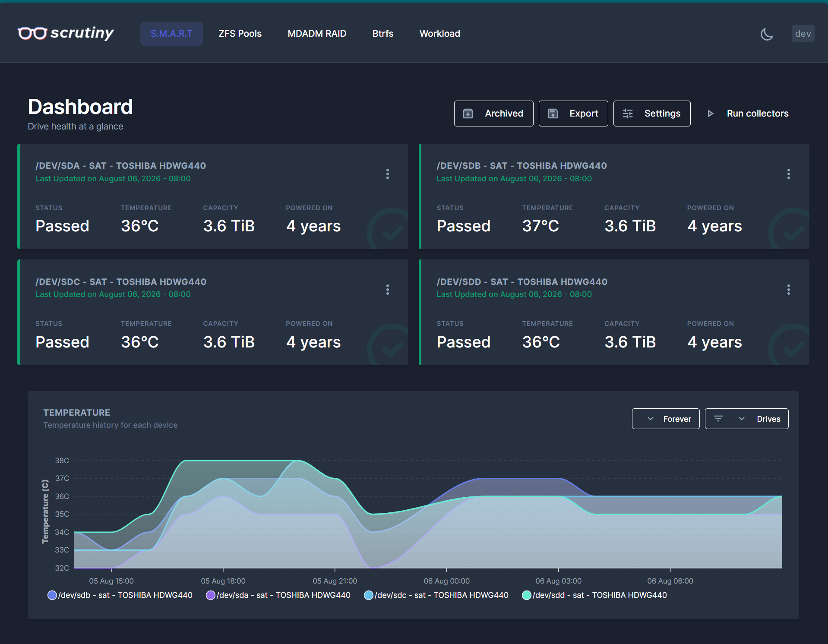Click the scrutiny glasses logo
828x644 pixels.
click(32, 33)
